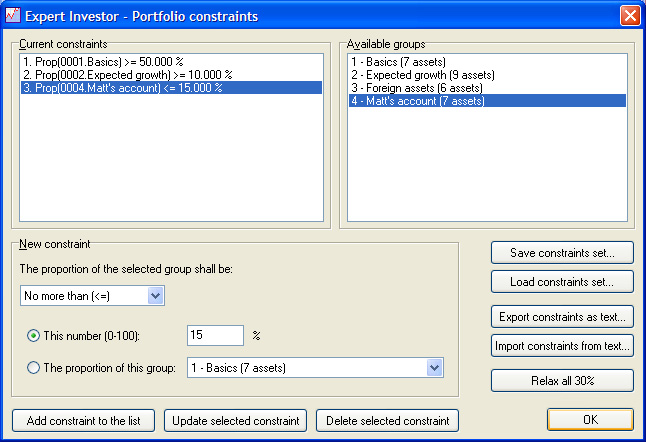Enable the 'This number (0-100)' radio option
The image size is (646, 442).
point(34,335)
